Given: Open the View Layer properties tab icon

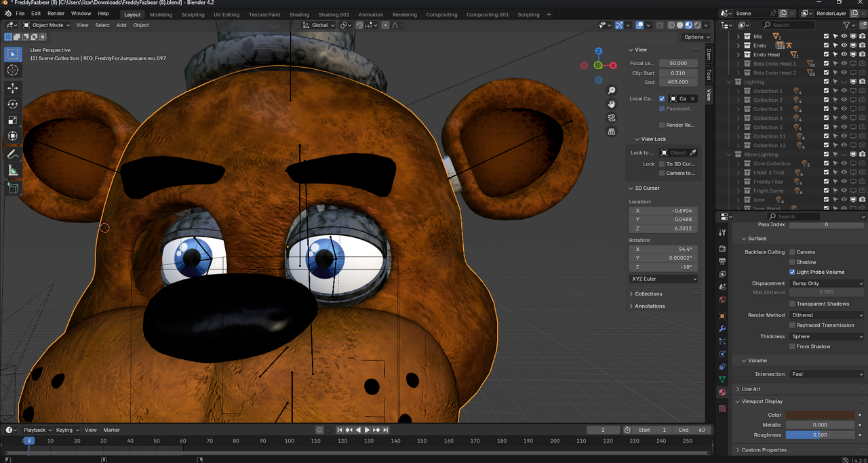Looking at the screenshot, I should pyautogui.click(x=722, y=275).
